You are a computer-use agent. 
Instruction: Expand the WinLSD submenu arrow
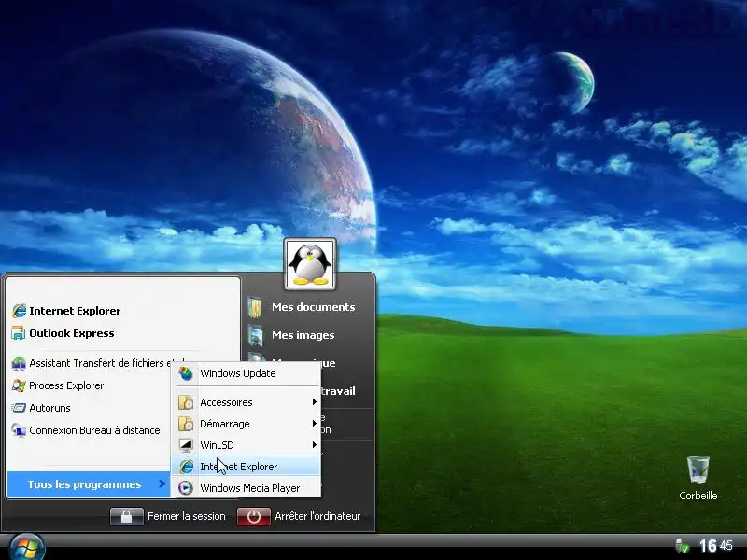(315, 445)
